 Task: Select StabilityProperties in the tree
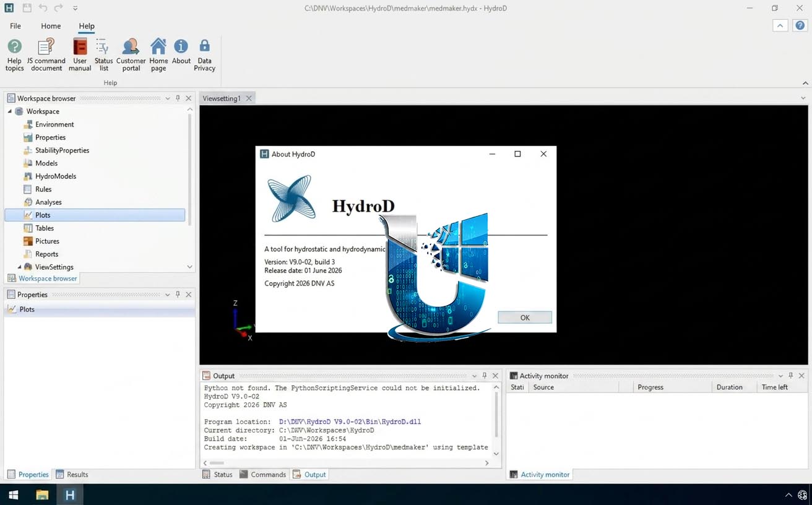click(x=62, y=150)
